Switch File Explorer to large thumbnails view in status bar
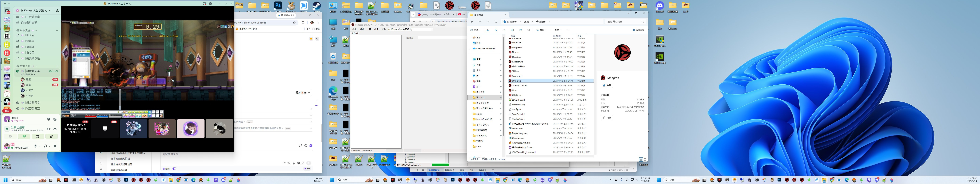 [x=645, y=159]
